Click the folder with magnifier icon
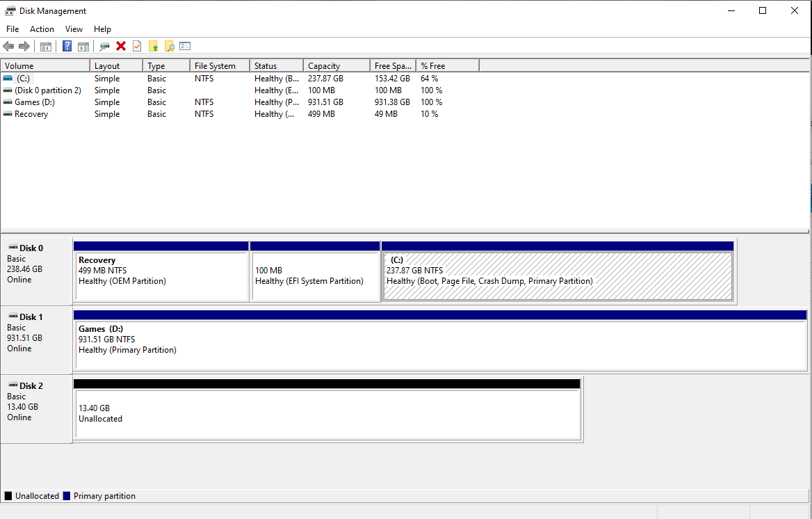 point(170,46)
